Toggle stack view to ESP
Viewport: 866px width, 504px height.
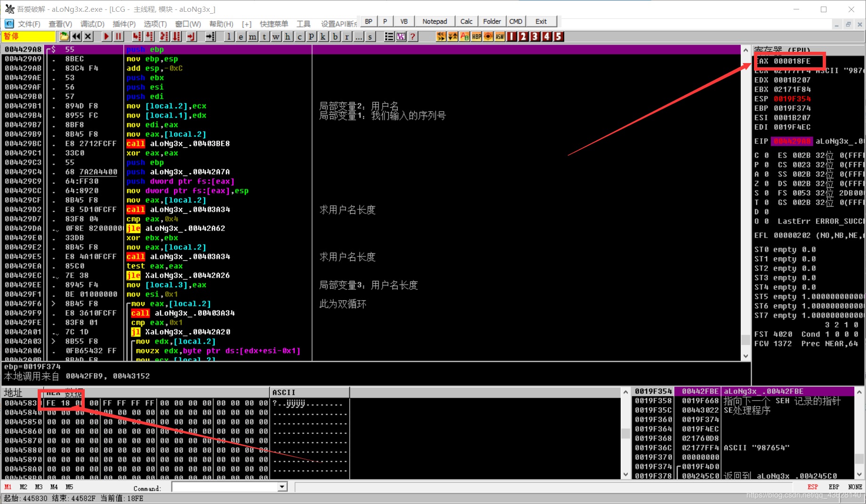pos(813,487)
